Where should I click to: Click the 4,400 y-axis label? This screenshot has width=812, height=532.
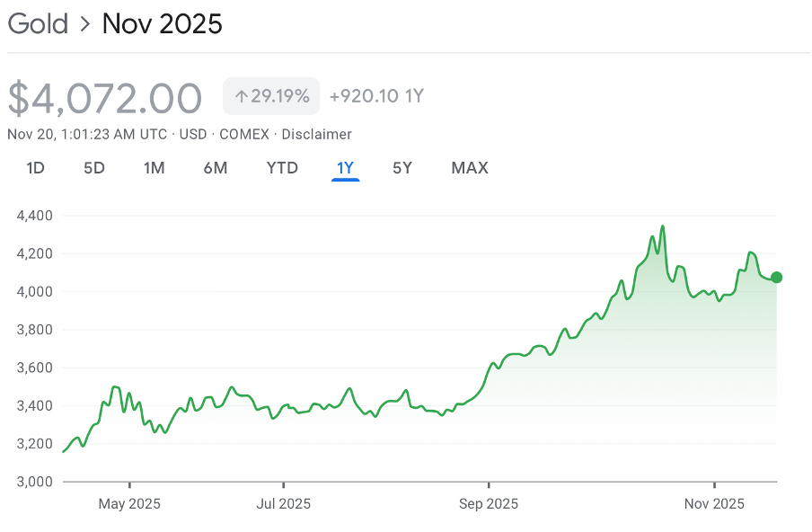pyautogui.click(x=35, y=216)
